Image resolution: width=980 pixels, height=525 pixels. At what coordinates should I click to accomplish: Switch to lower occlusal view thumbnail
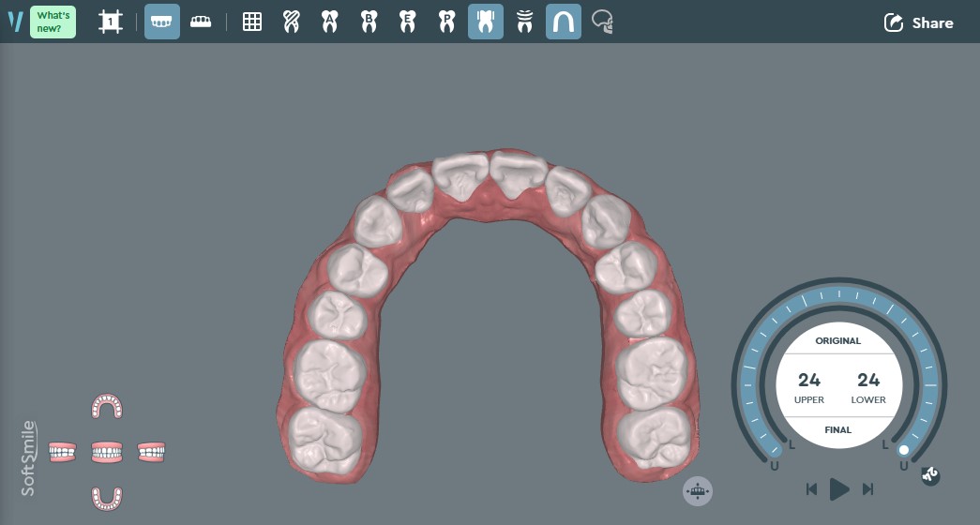click(x=107, y=497)
